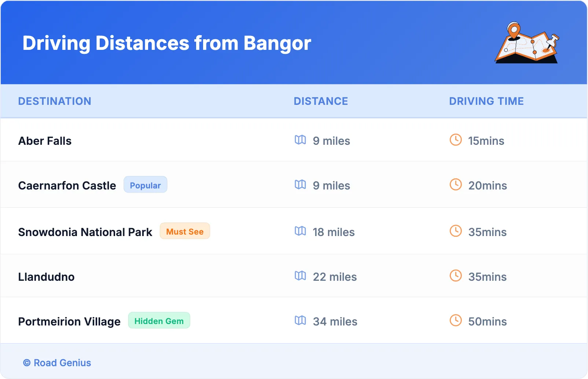Click the 20mins driving time
This screenshot has height=379, width=588.
click(488, 186)
